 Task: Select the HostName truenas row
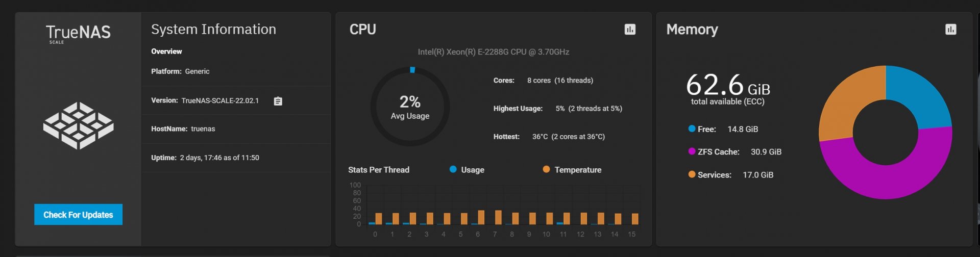[x=236, y=129]
